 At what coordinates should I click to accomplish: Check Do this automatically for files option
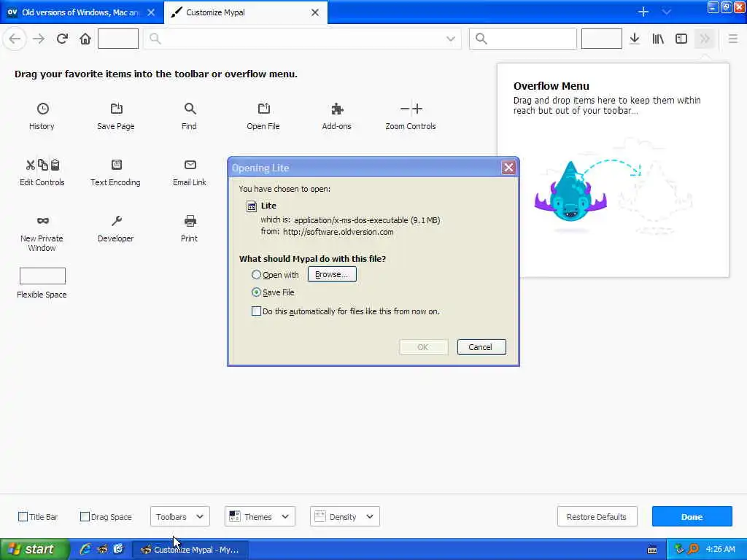tap(256, 311)
